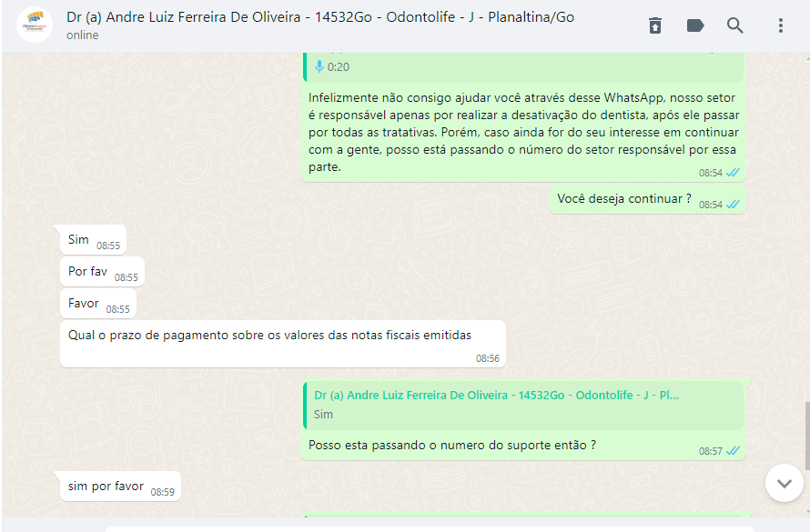Click the contact name in chat header
This screenshot has height=532, width=810.
tap(319, 17)
